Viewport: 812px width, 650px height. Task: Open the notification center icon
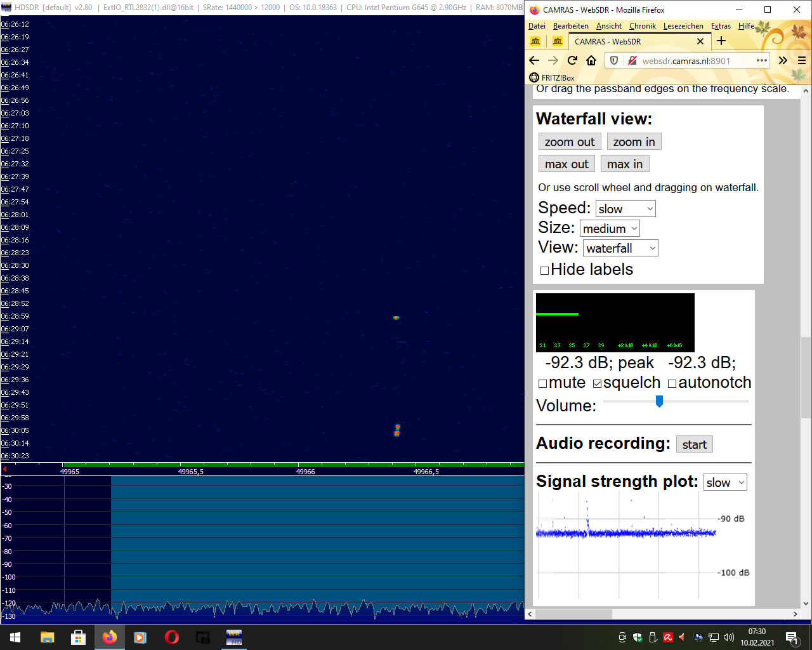click(x=792, y=637)
